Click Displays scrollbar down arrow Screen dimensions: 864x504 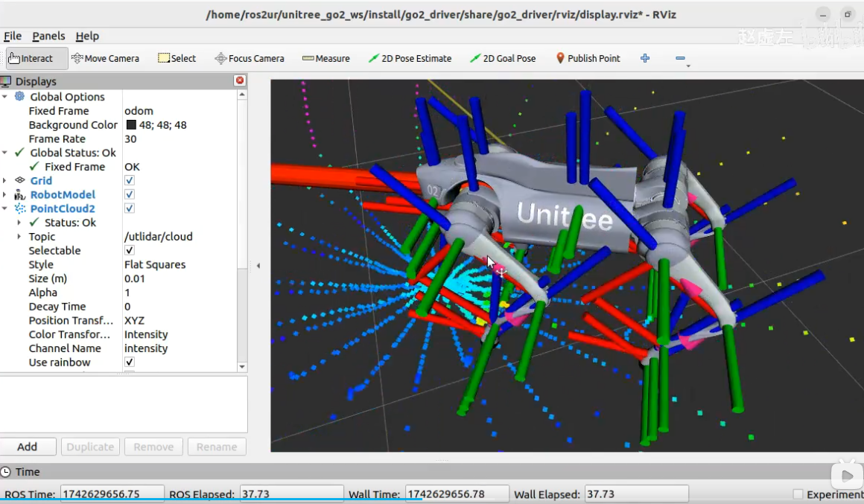(x=242, y=367)
